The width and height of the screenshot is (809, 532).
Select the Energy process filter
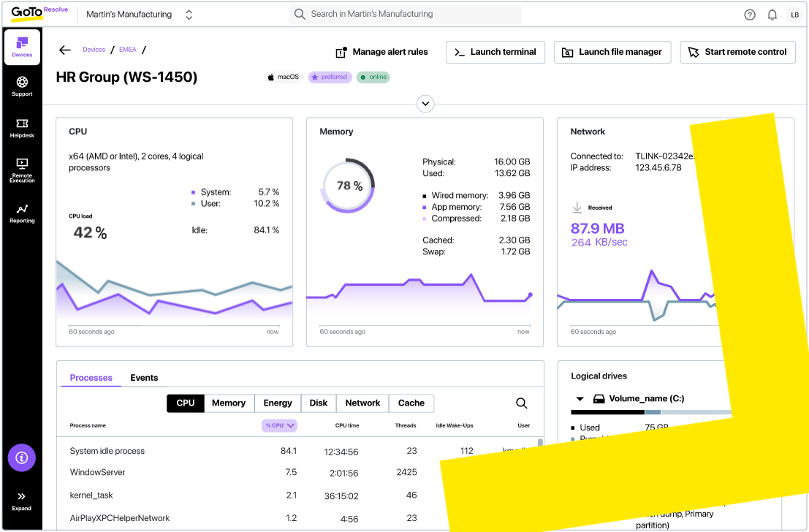pos(278,403)
